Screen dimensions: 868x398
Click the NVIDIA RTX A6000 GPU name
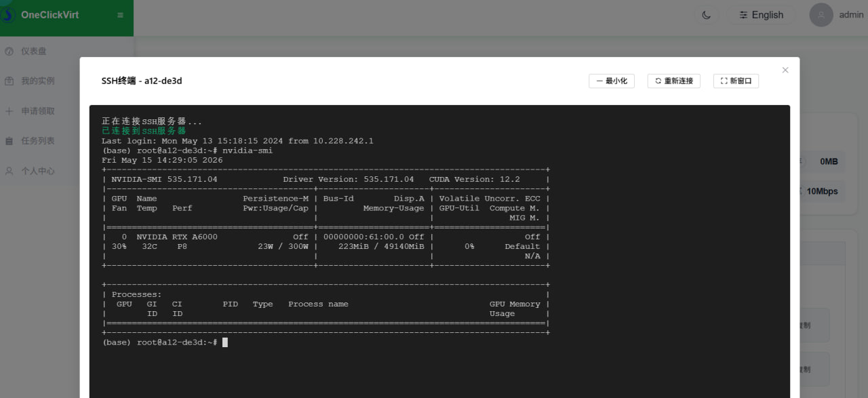[176, 237]
